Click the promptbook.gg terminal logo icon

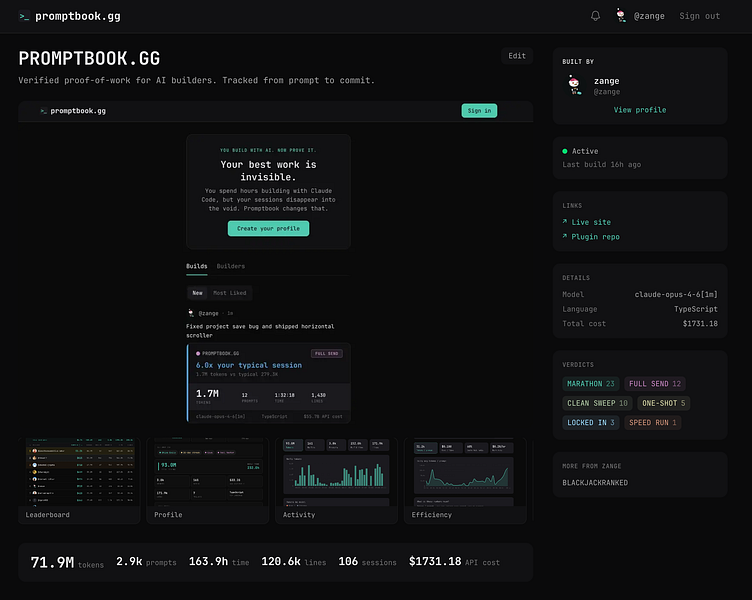click(24, 16)
